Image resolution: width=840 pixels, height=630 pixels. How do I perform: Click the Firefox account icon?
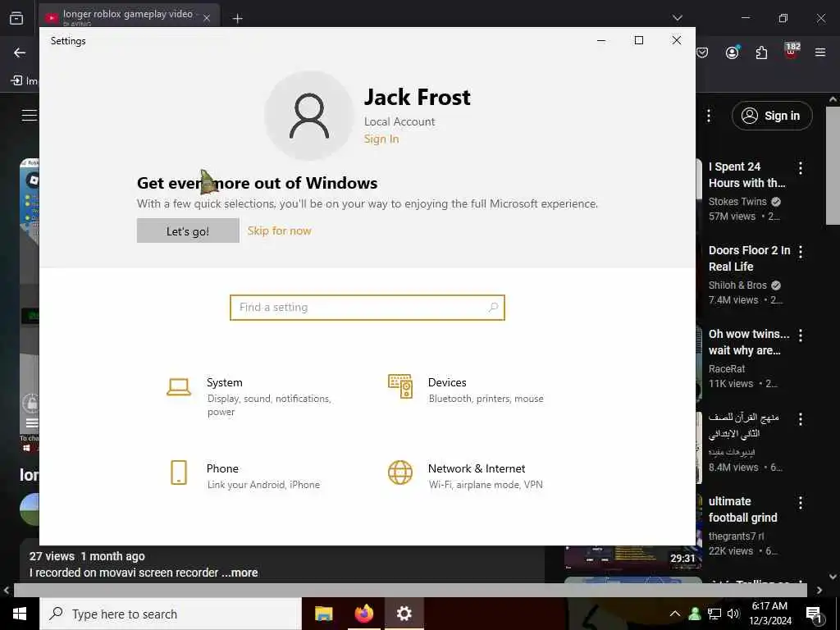pyautogui.click(x=733, y=52)
